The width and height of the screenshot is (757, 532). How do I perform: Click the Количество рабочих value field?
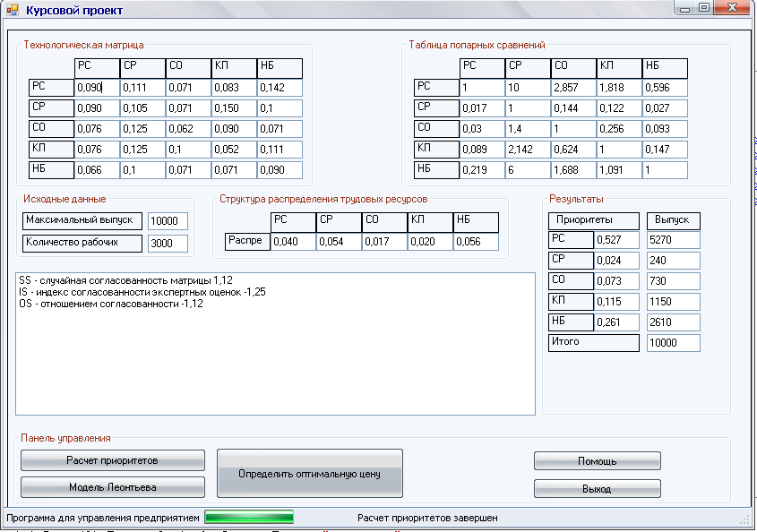click(168, 244)
